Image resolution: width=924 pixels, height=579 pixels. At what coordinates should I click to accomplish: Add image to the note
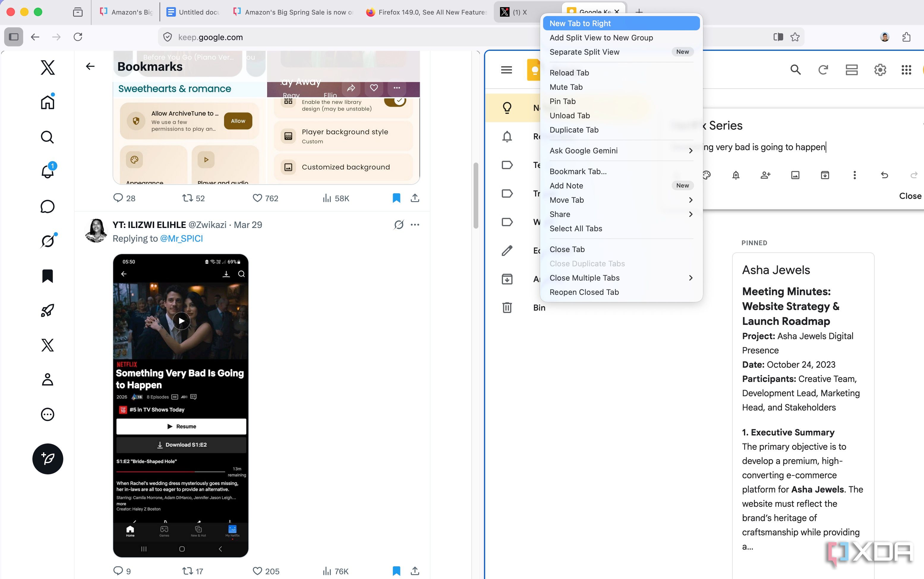pyautogui.click(x=795, y=175)
